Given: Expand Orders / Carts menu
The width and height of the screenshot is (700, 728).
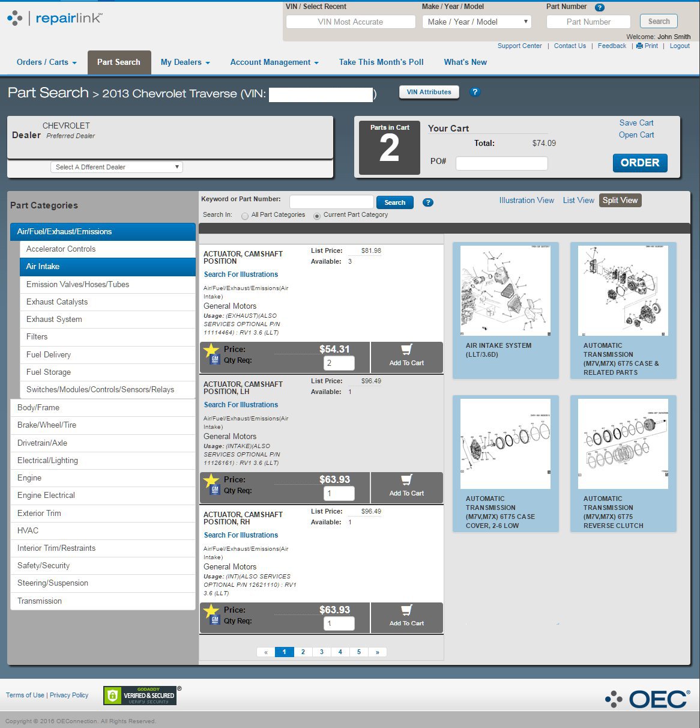Looking at the screenshot, I should 47,62.
